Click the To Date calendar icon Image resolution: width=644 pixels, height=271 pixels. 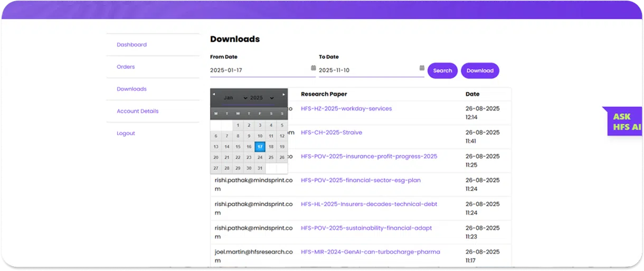(422, 68)
